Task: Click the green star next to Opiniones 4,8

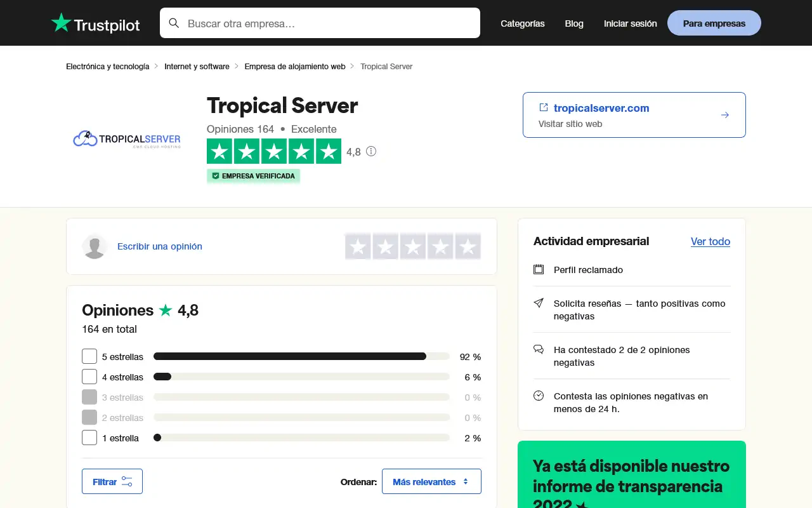Action: [x=166, y=310]
